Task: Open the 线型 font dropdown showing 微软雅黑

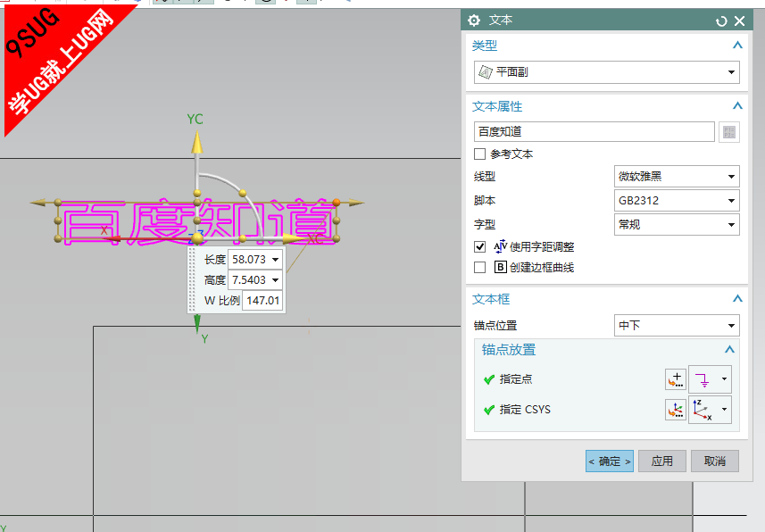Action: click(677, 176)
